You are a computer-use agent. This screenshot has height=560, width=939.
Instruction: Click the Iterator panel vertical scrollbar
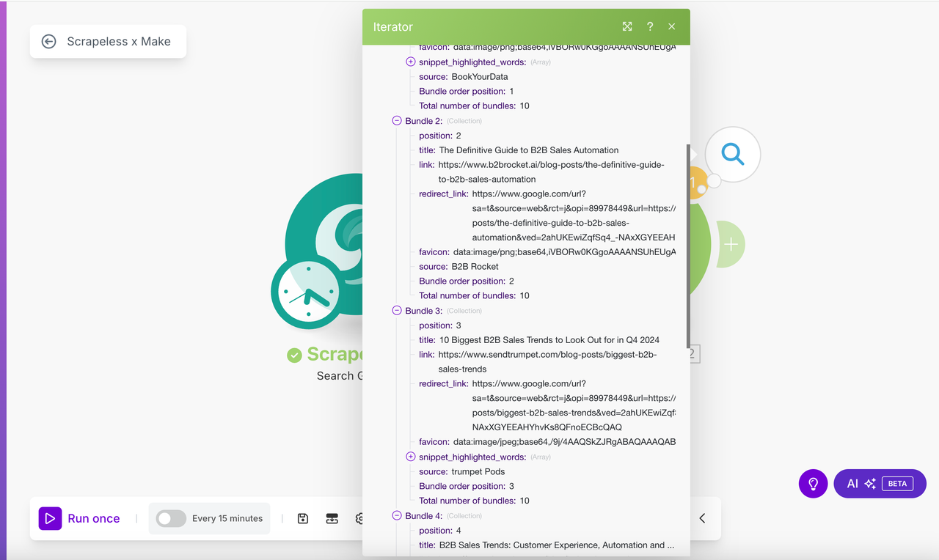(688, 246)
